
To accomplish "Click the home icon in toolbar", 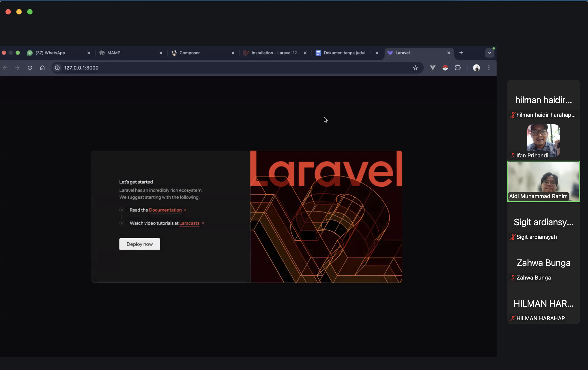I will (x=42, y=68).
